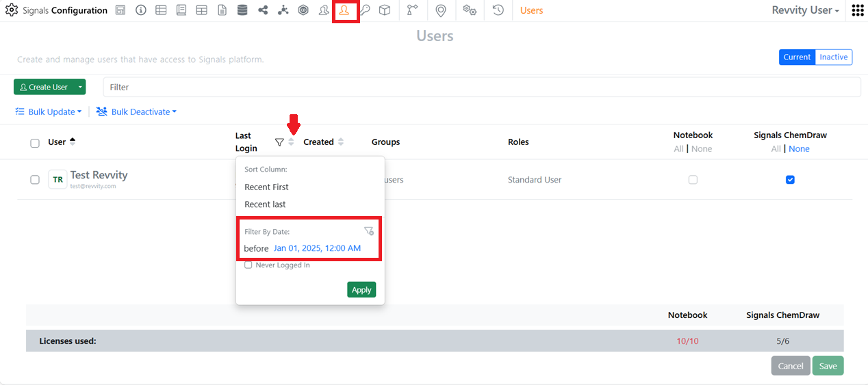Select all users with header checkbox
This screenshot has width=868, height=385.
[35, 143]
